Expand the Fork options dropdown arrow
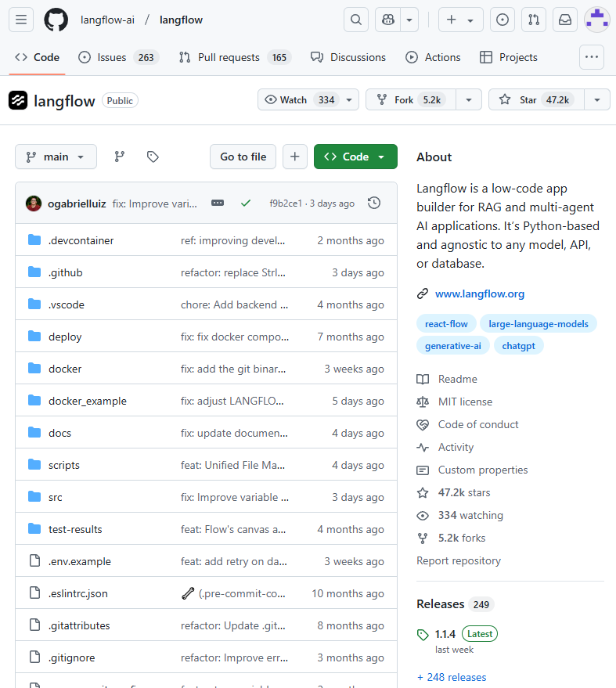 click(469, 100)
